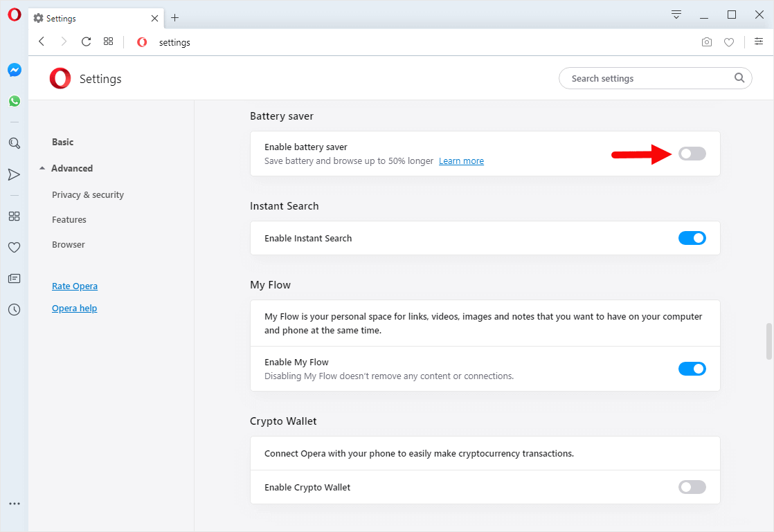The width and height of the screenshot is (774, 532).
Task: Turn on the battery saver toggle
Action: (x=692, y=154)
